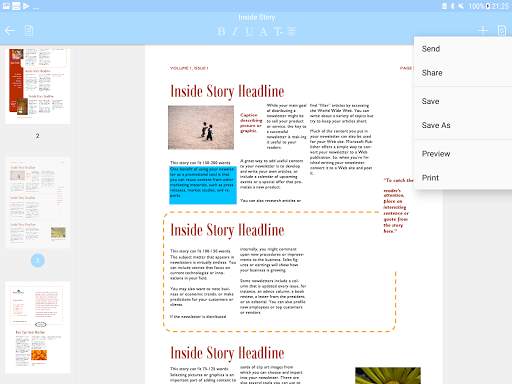Select the yellow flower image
Viewport: 512px width, 384px height.
pyautogui.click(x=388, y=376)
